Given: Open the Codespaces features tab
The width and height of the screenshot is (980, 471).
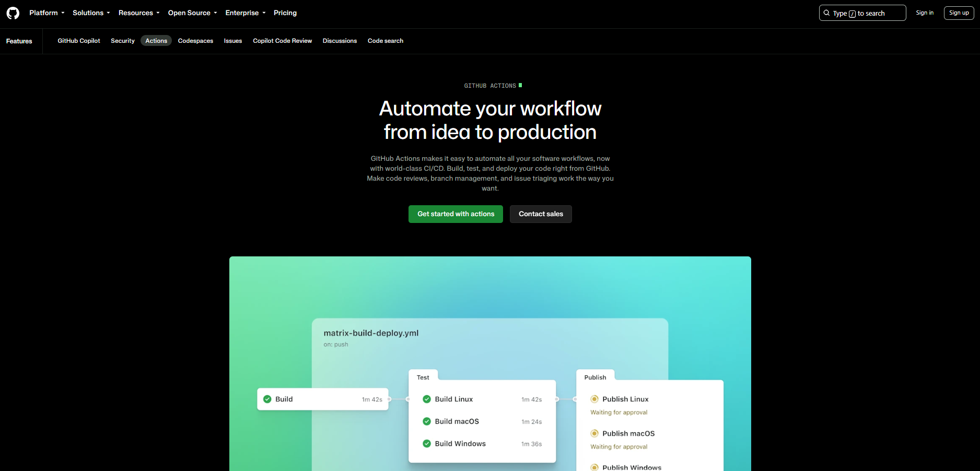Looking at the screenshot, I should click(x=195, y=41).
